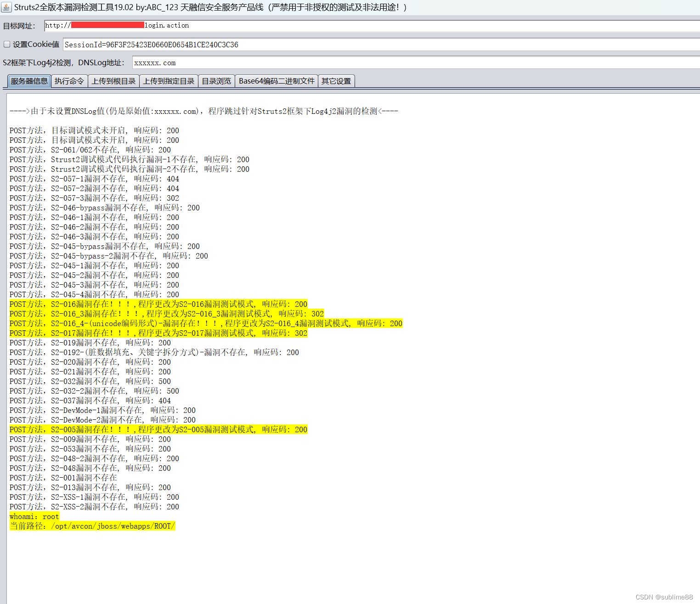Click Struct2调试模式代码执行漏洞-1不存在 line
The width and height of the screenshot is (700, 604).
[x=130, y=159]
